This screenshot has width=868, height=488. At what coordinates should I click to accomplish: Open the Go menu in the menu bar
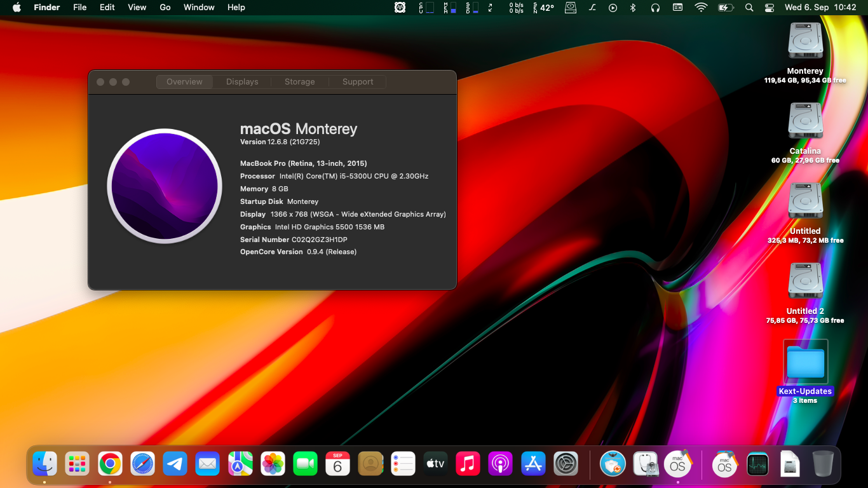pos(165,7)
